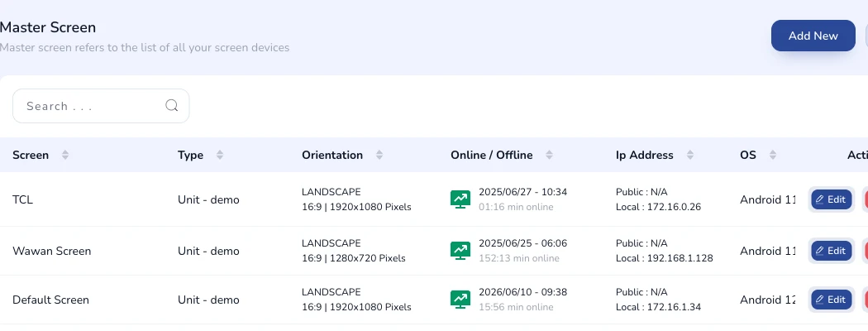Select the Wawan Screen name

pyautogui.click(x=51, y=252)
